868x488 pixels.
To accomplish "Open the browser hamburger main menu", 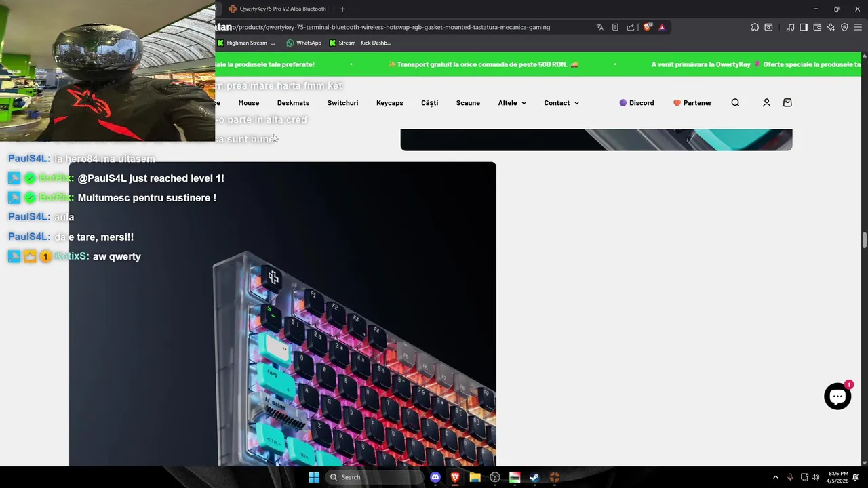I will [x=858, y=27].
